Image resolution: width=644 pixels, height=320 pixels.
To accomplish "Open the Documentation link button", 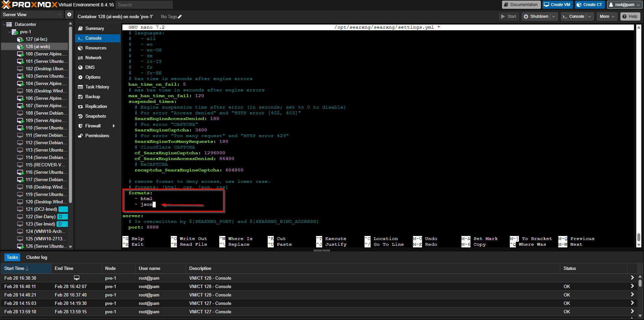I will point(521,5).
